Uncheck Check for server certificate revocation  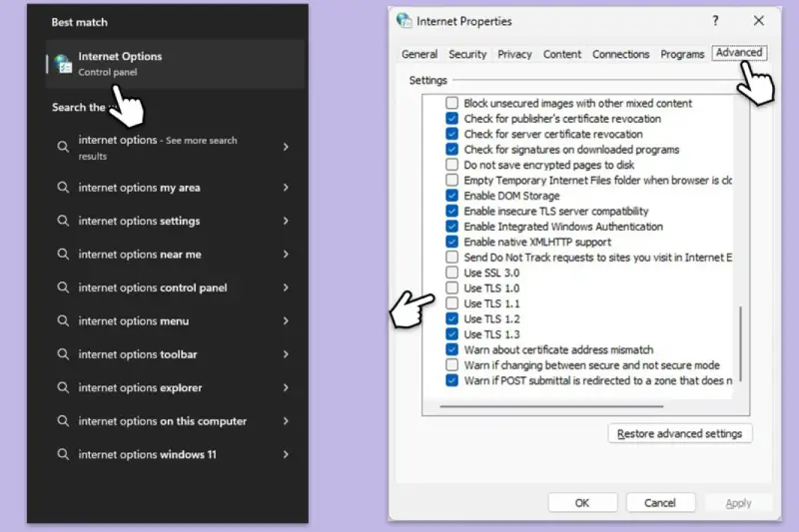coord(451,134)
